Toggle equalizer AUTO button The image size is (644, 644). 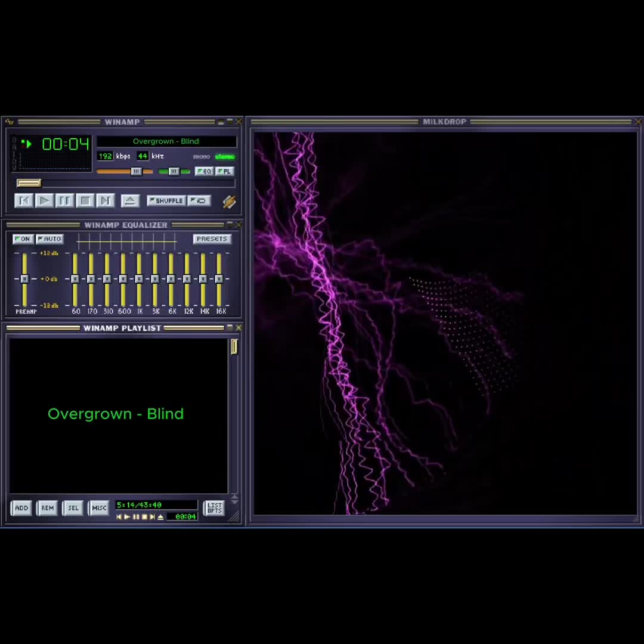click(49, 239)
